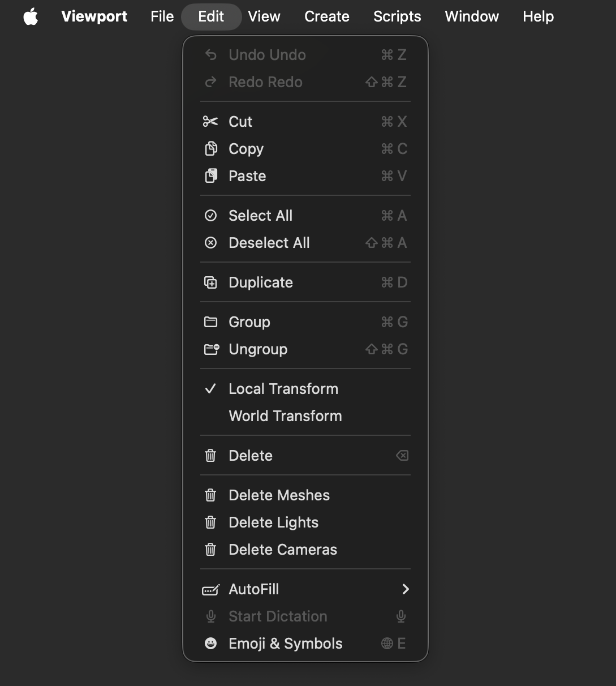
Task: Click the trash icon next to Delete
Action: (210, 456)
